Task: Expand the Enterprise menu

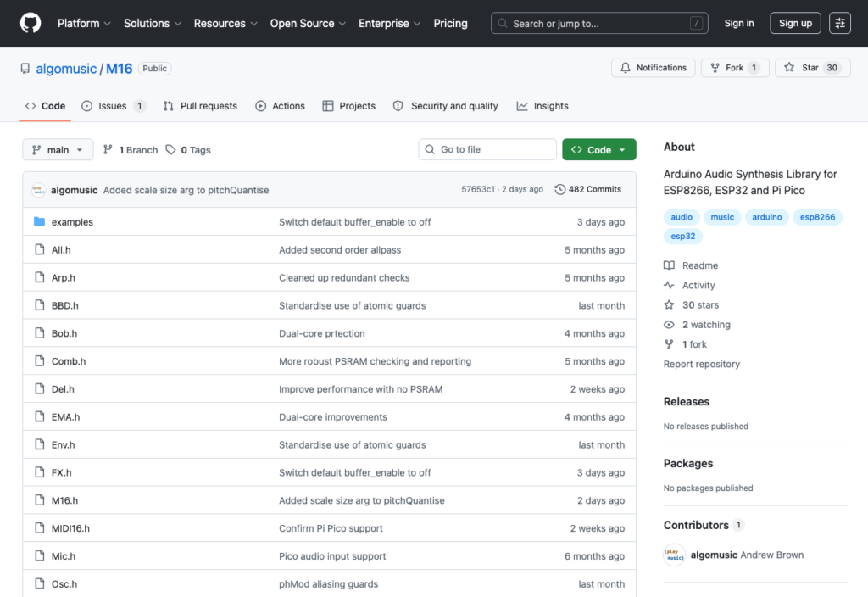Action: pos(389,23)
